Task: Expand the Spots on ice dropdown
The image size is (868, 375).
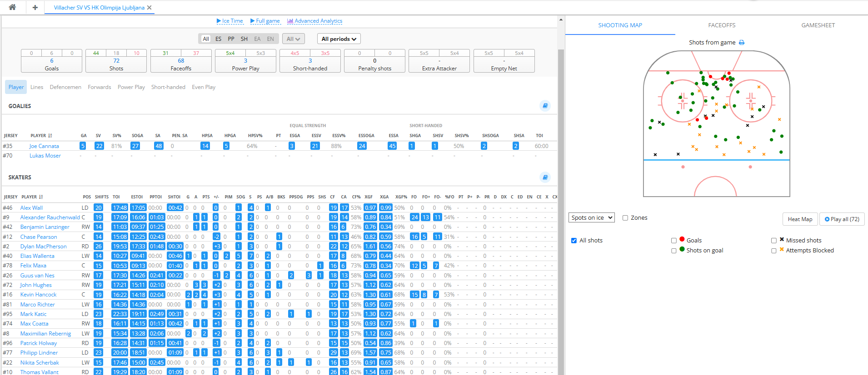Action: (591, 218)
